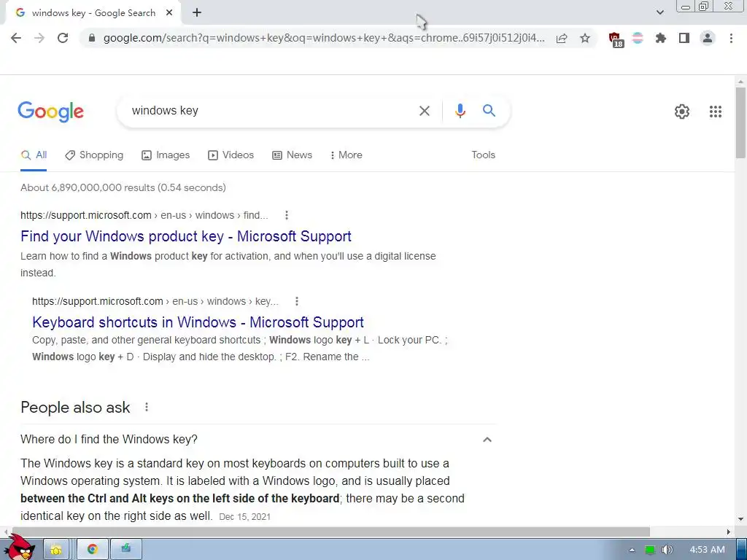Open 'Keyboard shortcuts in Windows' link
This screenshot has width=747, height=560.
(x=198, y=322)
